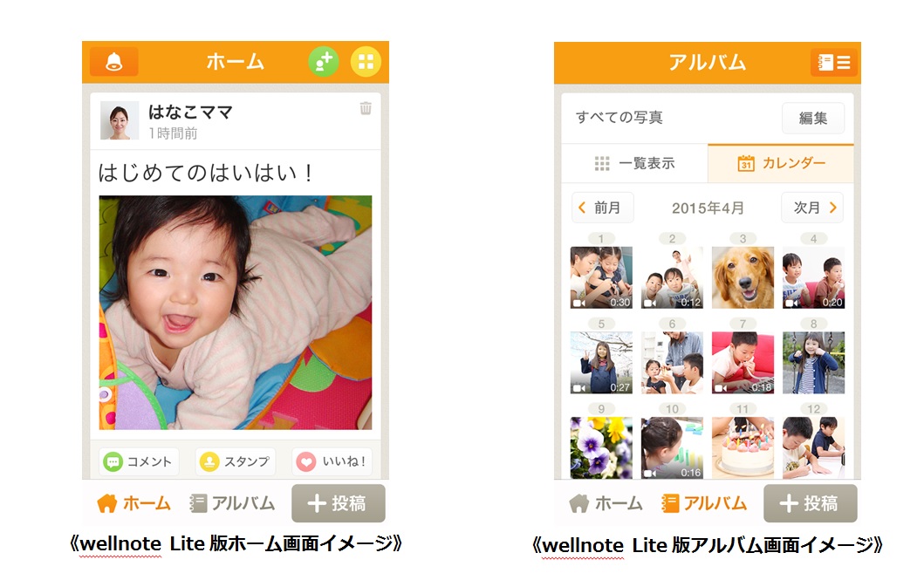The image size is (924, 580).
Task: Switch to 一覧表示 grid view tab
Action: (x=634, y=163)
